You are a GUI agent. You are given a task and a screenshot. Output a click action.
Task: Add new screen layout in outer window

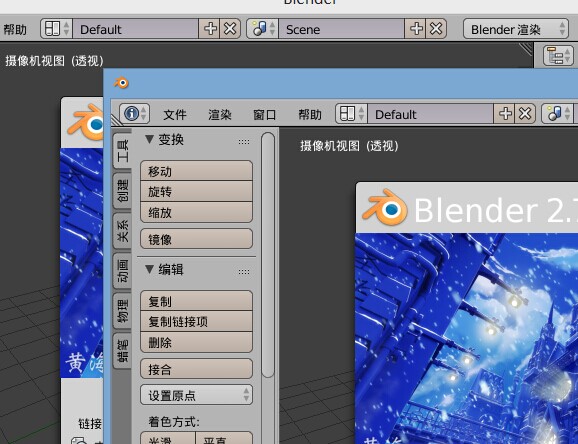(x=210, y=29)
